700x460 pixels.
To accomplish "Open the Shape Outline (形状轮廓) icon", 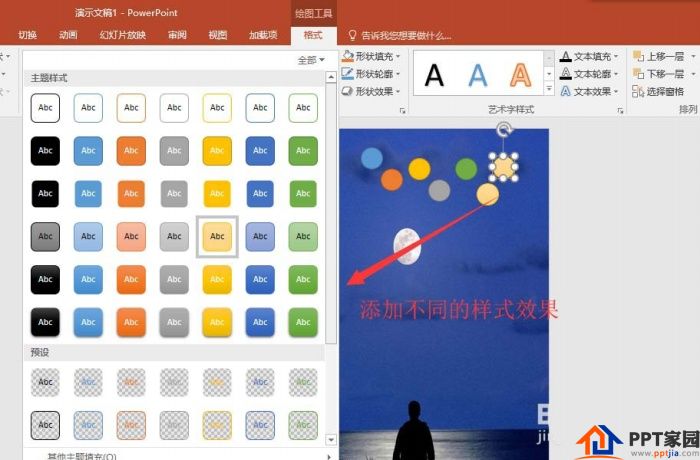I will coord(348,74).
